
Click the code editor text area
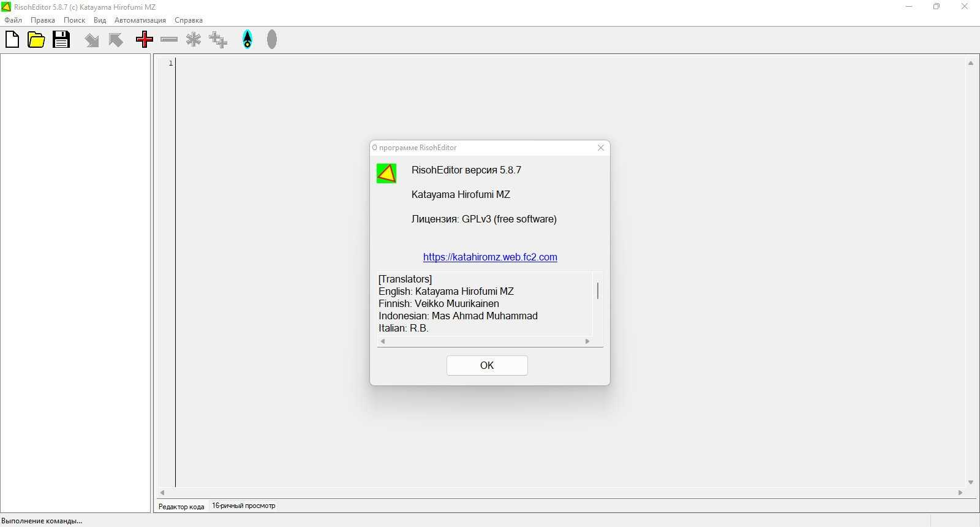point(570,273)
